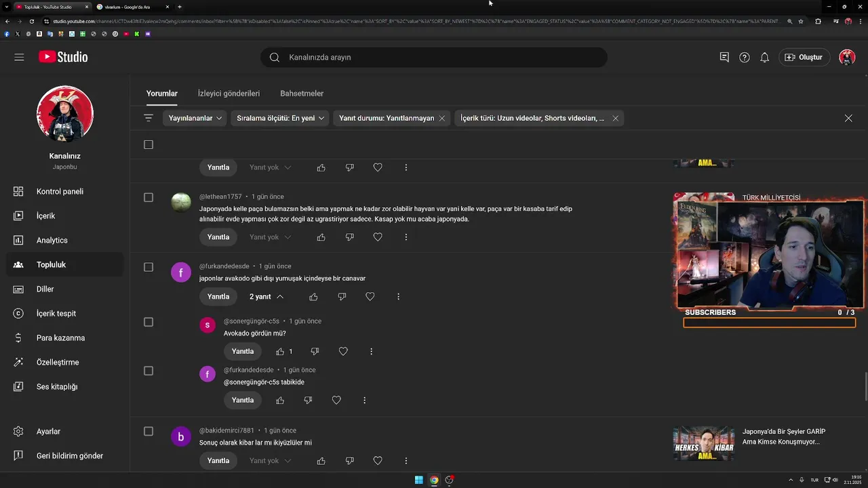Select the 'tabikide' reply checkbox
The height and width of the screenshot is (488, 868).
pos(149,371)
